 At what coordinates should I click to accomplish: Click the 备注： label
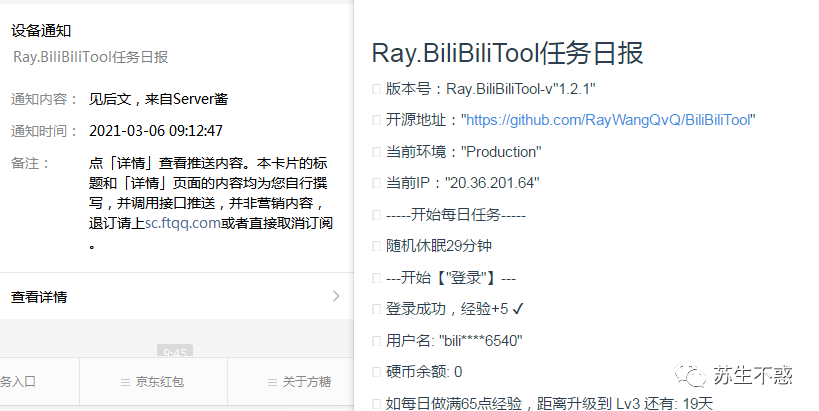point(30,163)
